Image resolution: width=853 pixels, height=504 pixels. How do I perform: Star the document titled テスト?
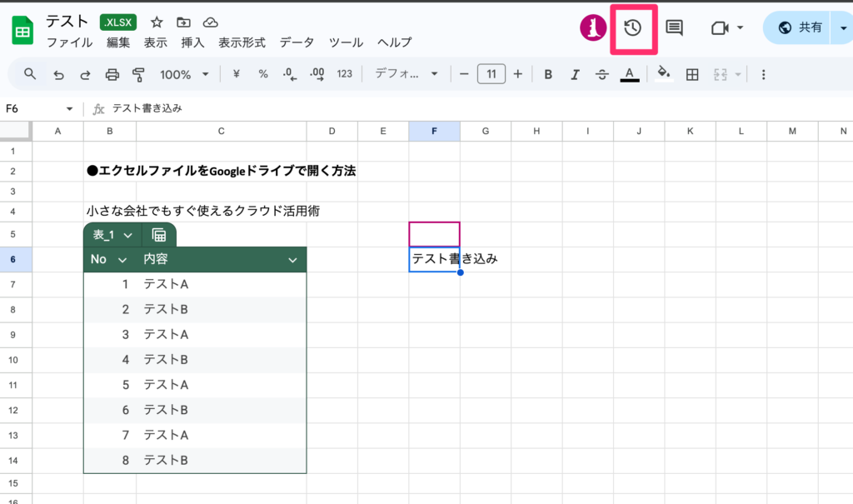click(x=157, y=22)
